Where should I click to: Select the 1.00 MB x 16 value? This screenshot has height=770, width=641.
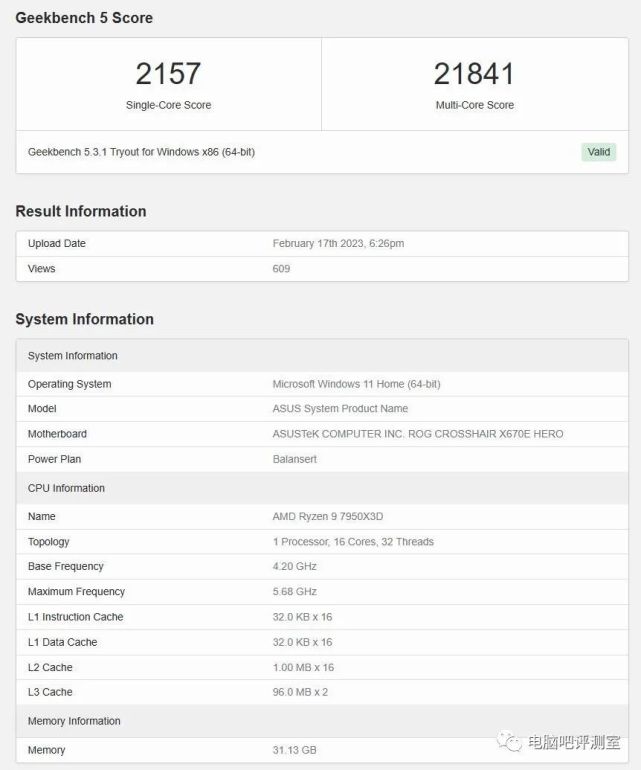point(303,667)
